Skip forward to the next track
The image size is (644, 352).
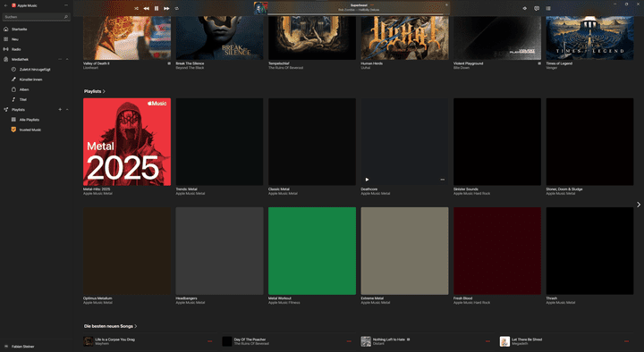pyautogui.click(x=166, y=8)
